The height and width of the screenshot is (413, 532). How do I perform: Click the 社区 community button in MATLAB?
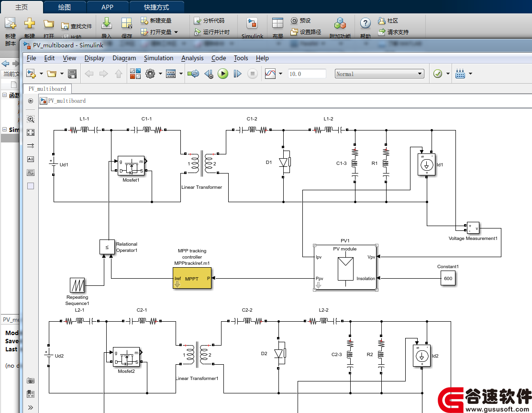(x=388, y=21)
